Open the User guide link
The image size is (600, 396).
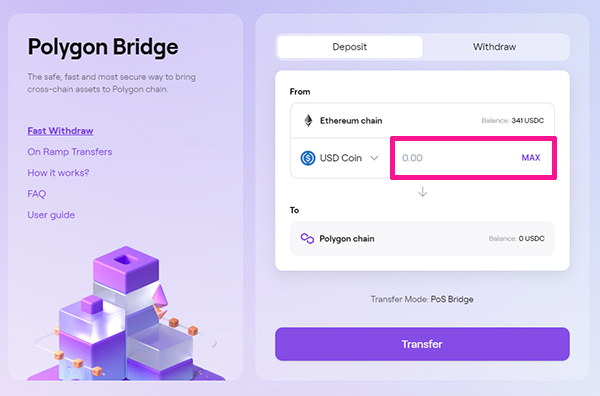click(x=51, y=215)
